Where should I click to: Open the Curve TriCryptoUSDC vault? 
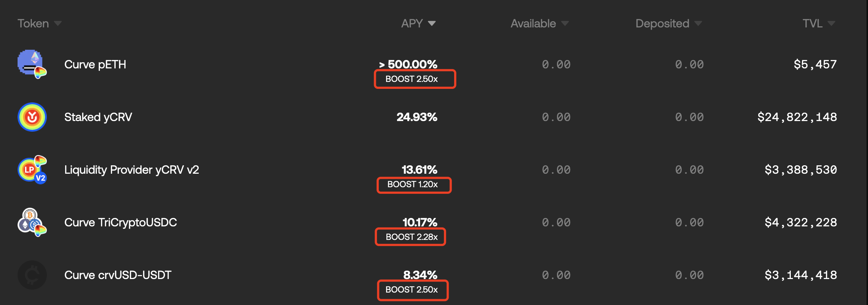coord(120,222)
